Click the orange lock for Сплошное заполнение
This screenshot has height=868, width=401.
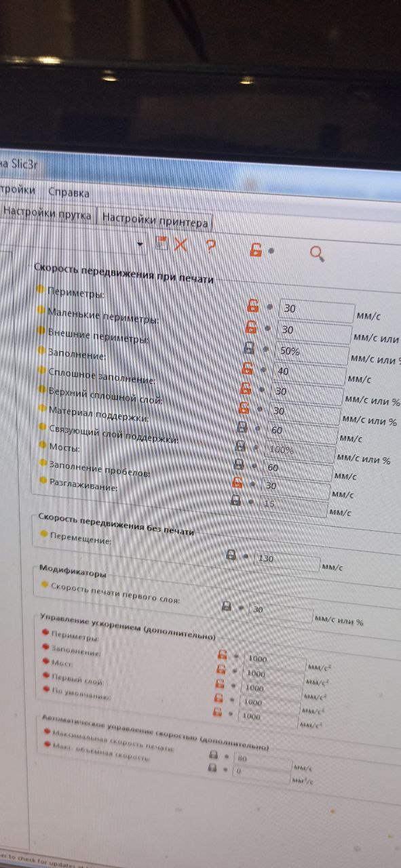(x=245, y=389)
